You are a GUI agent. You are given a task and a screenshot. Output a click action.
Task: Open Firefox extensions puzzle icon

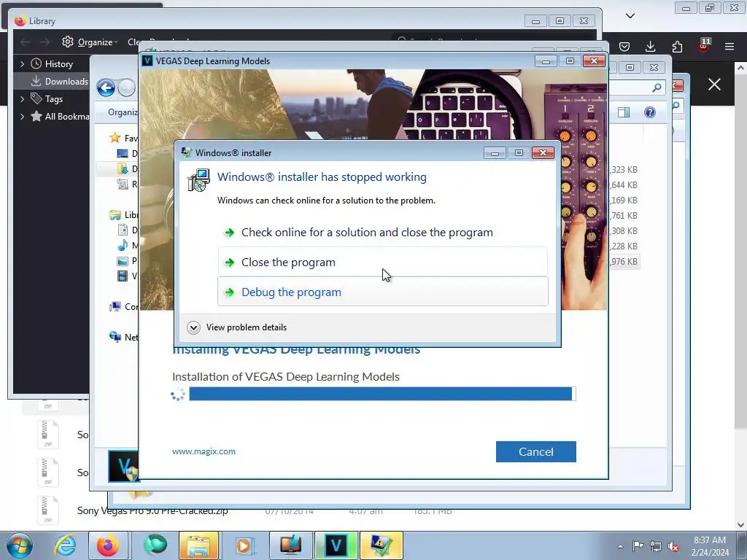(677, 46)
